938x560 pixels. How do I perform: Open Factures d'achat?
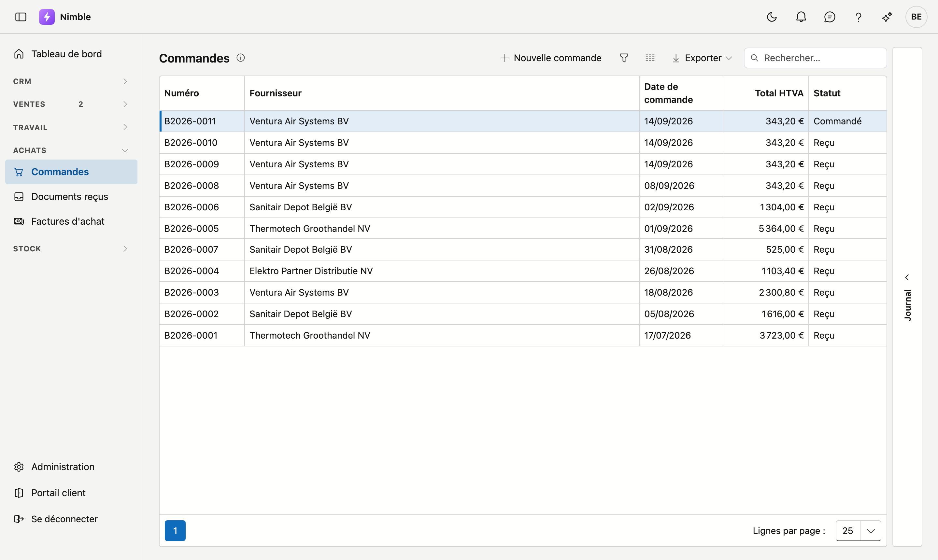pyautogui.click(x=71, y=221)
